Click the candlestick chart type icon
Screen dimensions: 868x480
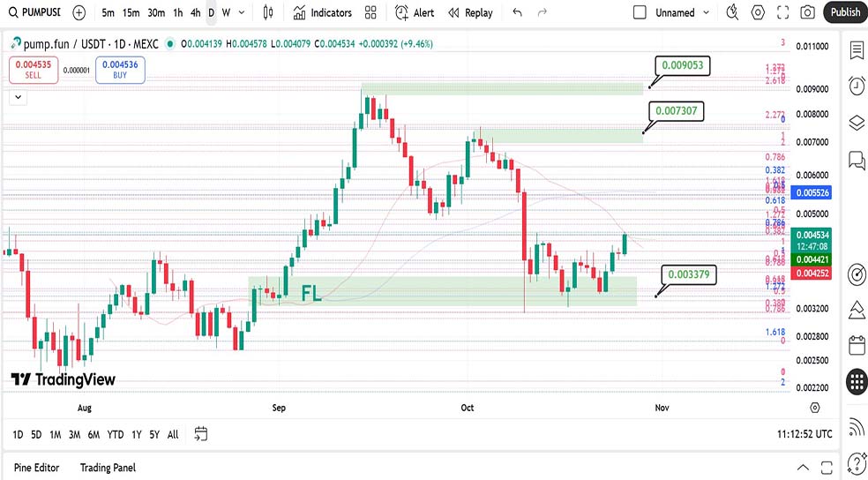pos(268,12)
